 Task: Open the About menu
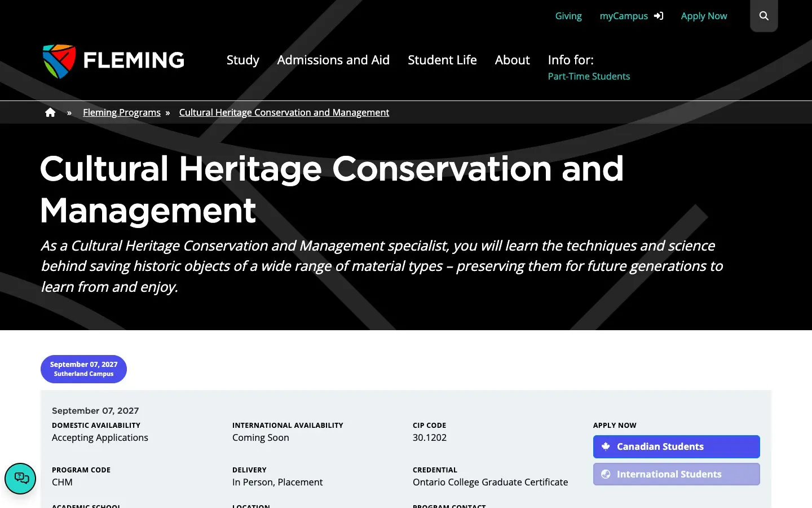pyautogui.click(x=512, y=60)
